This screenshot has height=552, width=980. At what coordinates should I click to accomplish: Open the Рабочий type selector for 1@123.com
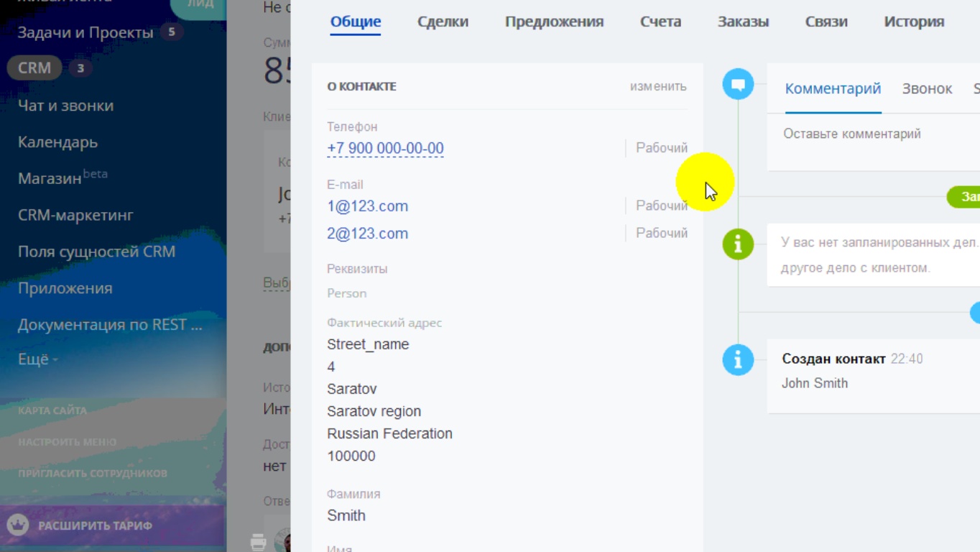click(661, 206)
